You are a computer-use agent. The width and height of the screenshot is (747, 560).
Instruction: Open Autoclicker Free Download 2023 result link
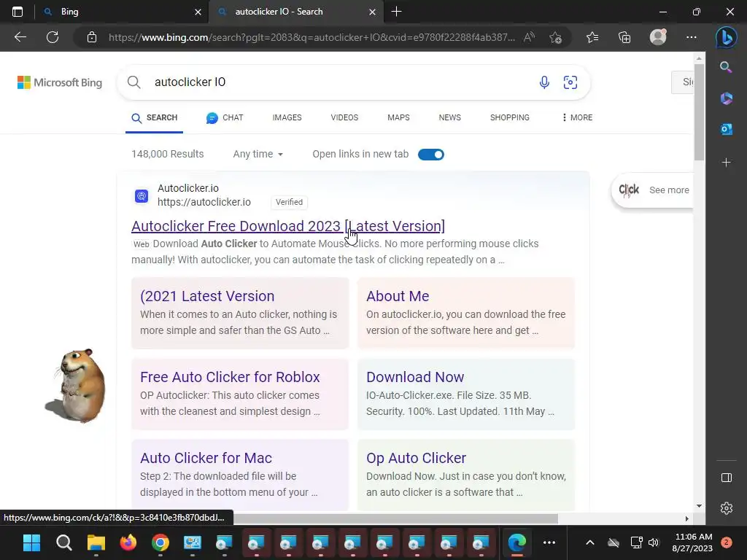coord(288,226)
